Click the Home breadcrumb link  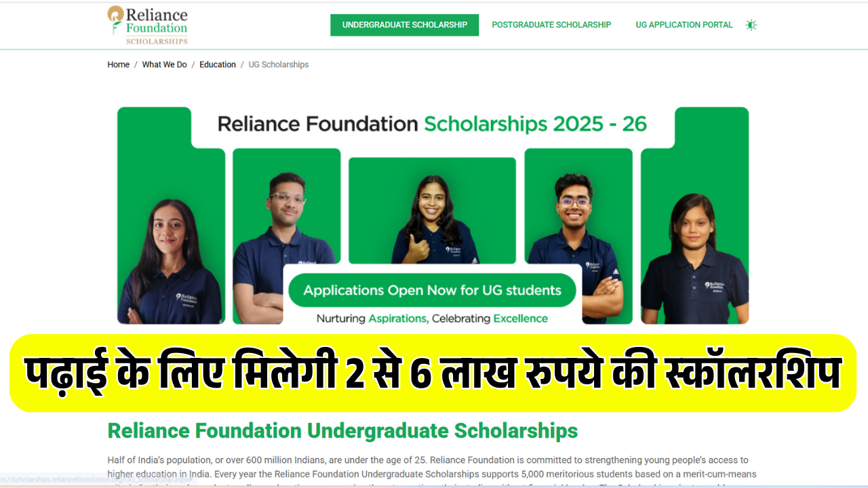pos(118,64)
